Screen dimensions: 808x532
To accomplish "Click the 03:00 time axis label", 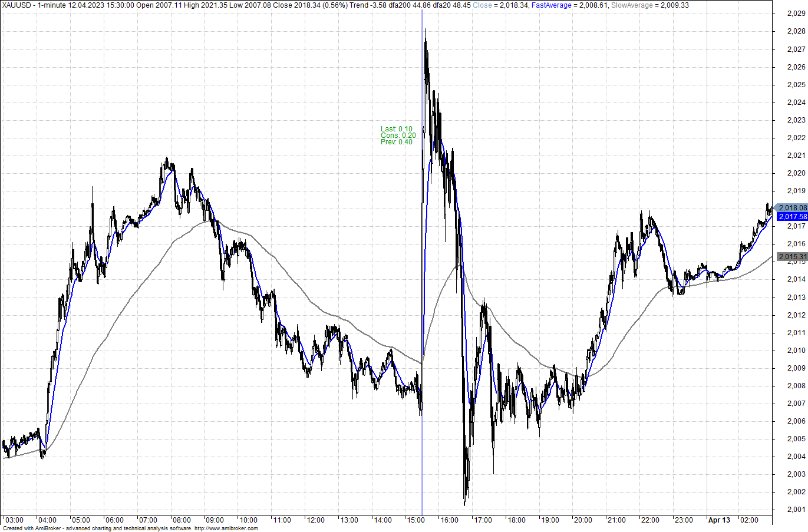I will (x=14, y=520).
